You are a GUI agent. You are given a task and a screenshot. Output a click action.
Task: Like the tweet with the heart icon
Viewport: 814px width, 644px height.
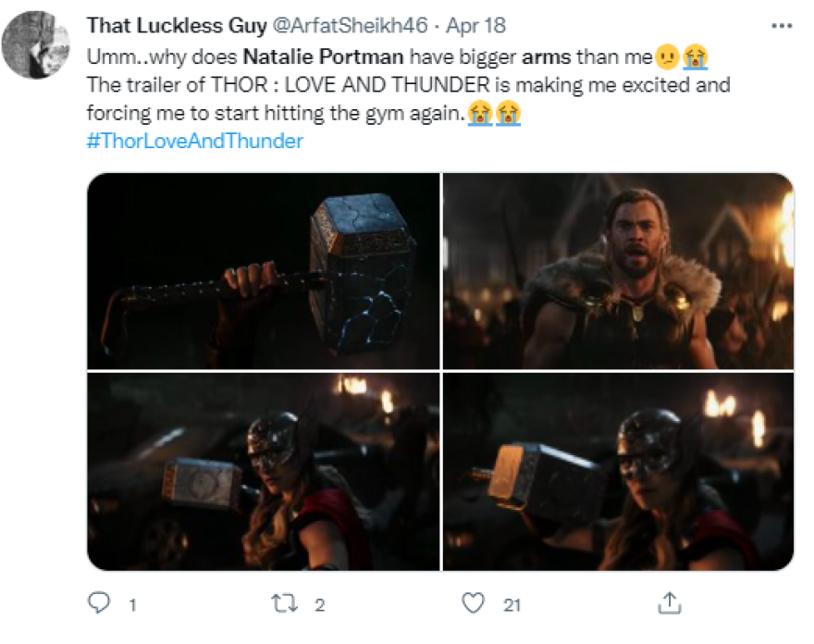pos(473,604)
